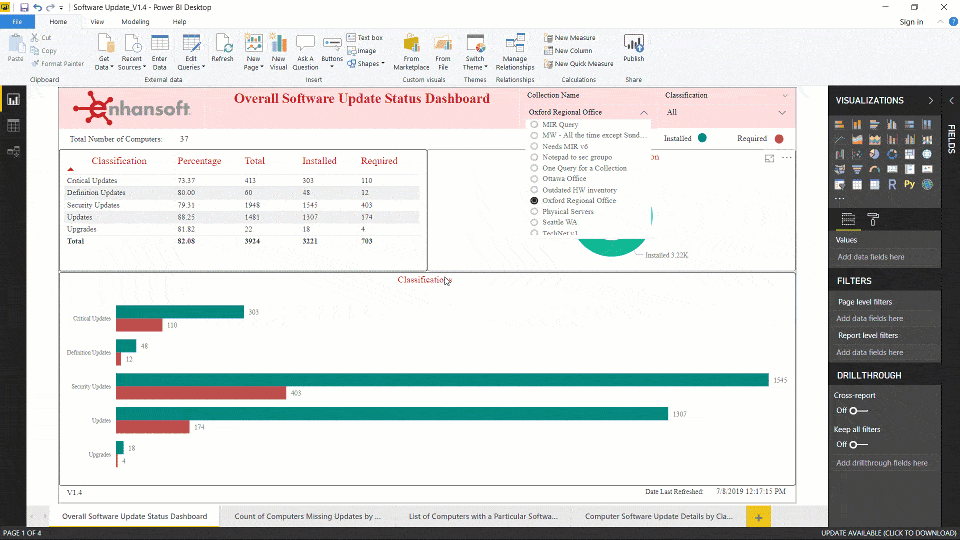
Task: Insert a Python script visual
Action: click(910, 184)
